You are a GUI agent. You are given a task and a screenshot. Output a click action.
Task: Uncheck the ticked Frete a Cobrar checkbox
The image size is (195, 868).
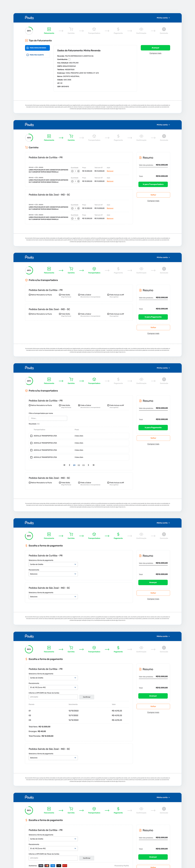pyautogui.click(x=79, y=405)
